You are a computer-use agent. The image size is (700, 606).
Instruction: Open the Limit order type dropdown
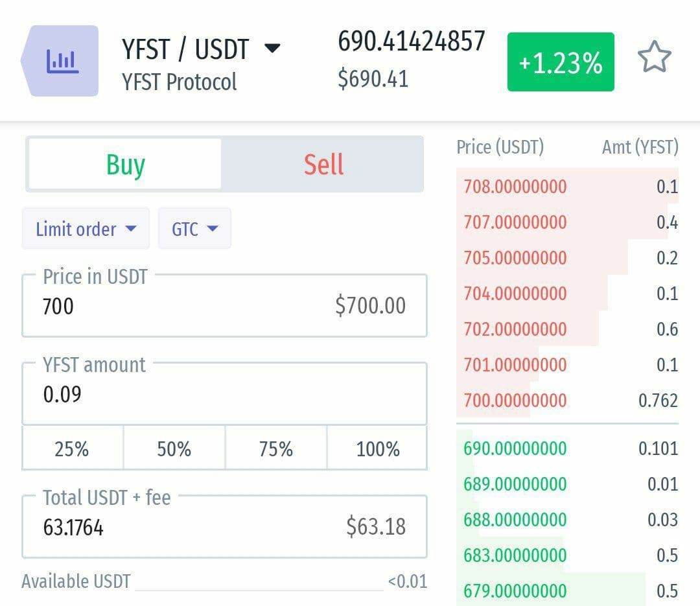pyautogui.click(x=86, y=229)
